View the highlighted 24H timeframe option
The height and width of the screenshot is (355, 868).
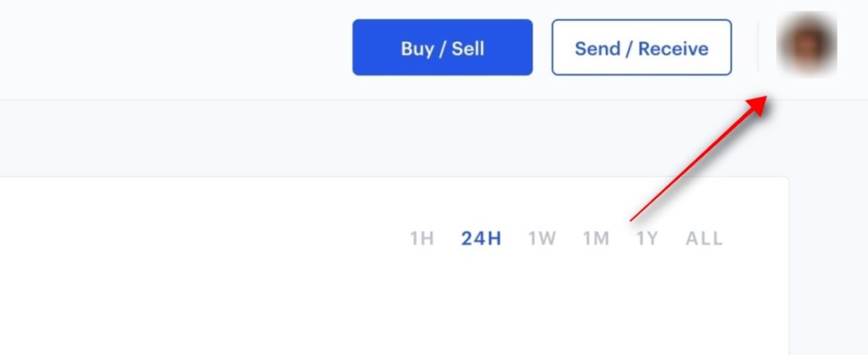click(481, 238)
